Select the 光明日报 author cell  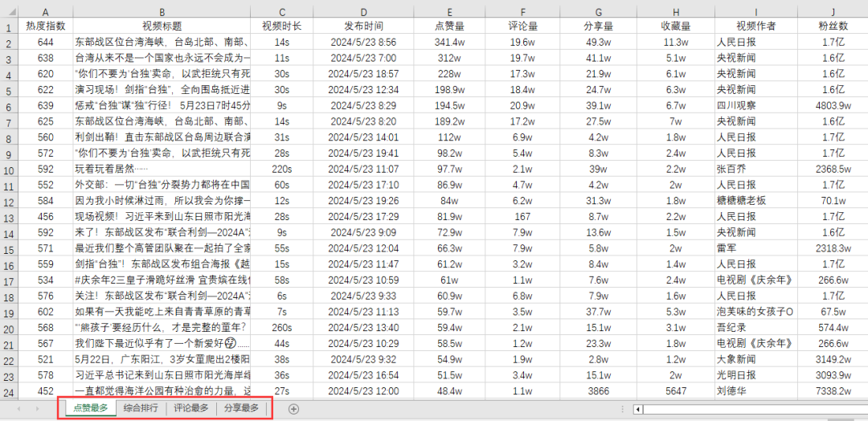click(x=756, y=375)
